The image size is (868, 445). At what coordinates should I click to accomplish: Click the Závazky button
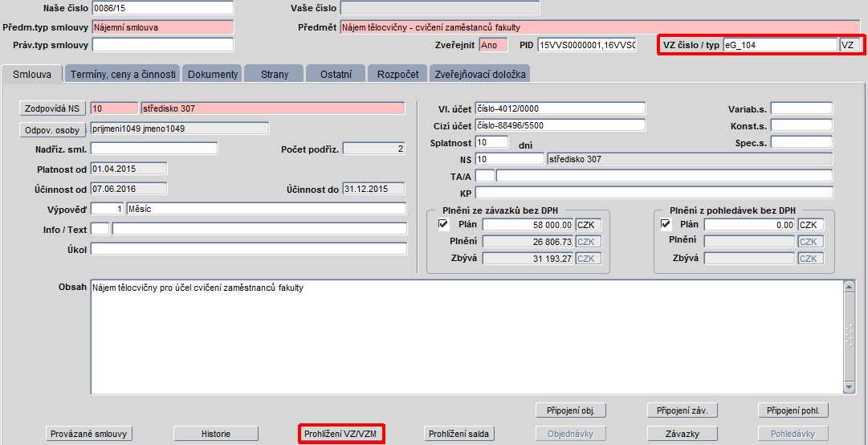click(x=683, y=434)
